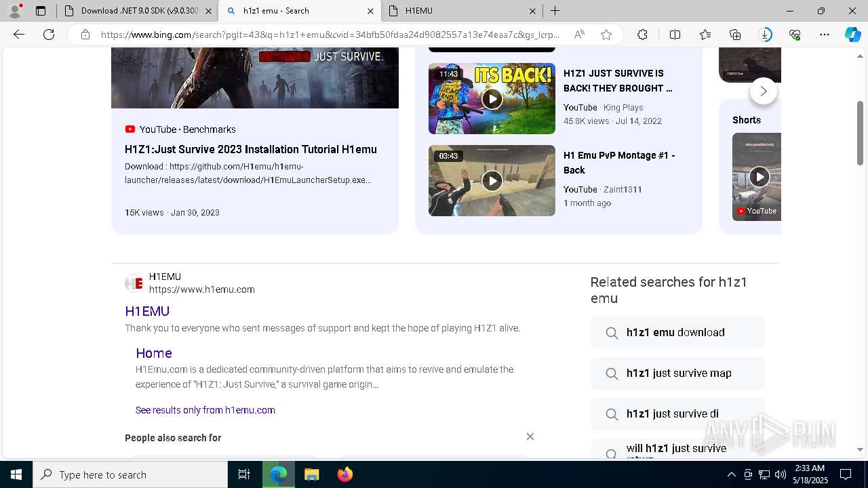
Task: Click the YouTube · Benchmarks source label
Action: 180,129
